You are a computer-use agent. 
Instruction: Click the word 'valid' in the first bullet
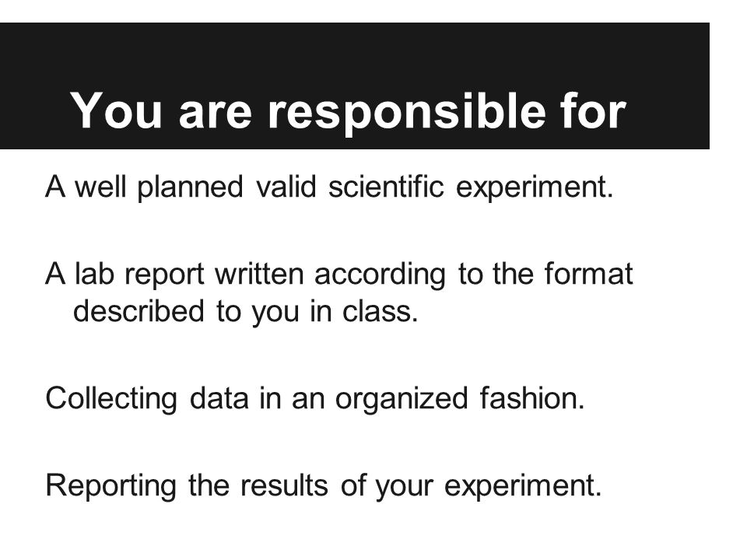286,186
